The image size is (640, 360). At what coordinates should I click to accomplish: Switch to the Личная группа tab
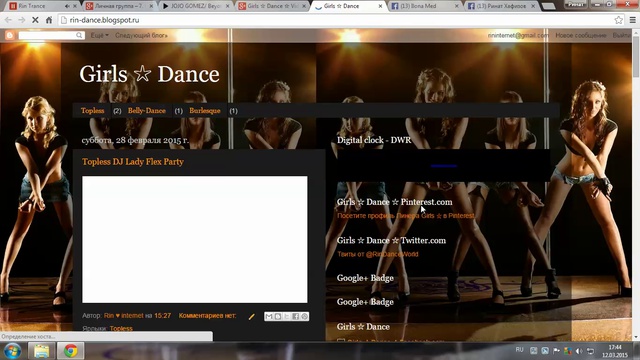click(x=118, y=6)
